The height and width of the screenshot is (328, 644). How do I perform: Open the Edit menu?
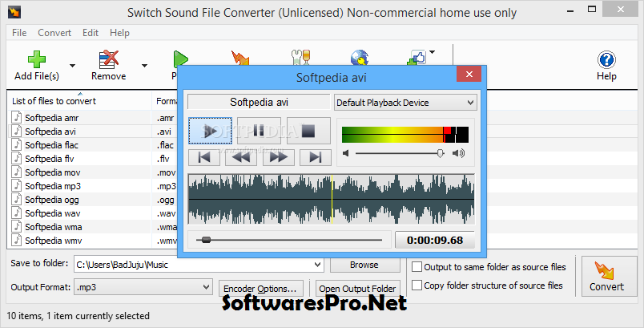click(x=91, y=32)
